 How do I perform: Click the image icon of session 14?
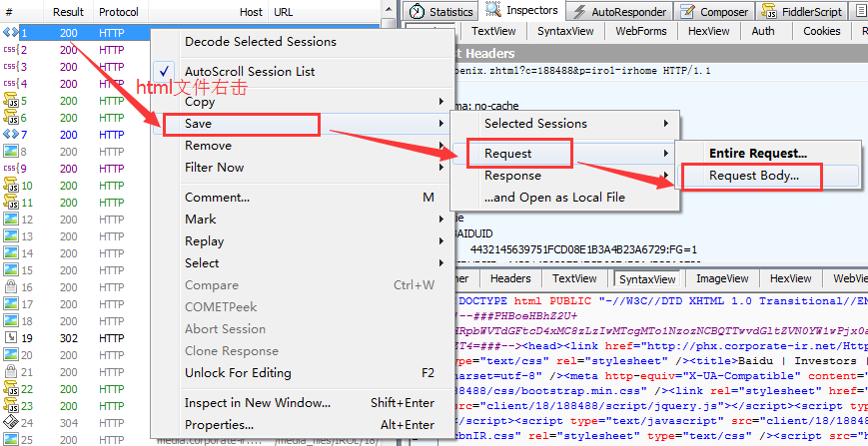point(11,253)
